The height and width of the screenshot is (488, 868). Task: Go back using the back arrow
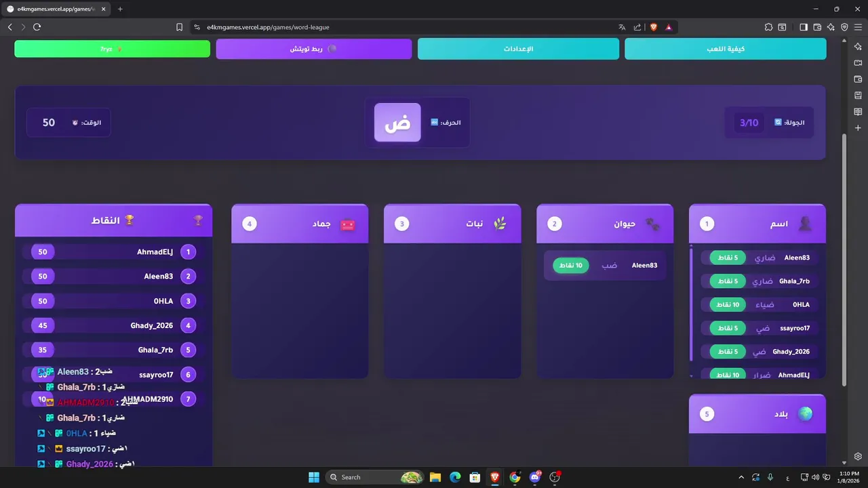(x=9, y=27)
